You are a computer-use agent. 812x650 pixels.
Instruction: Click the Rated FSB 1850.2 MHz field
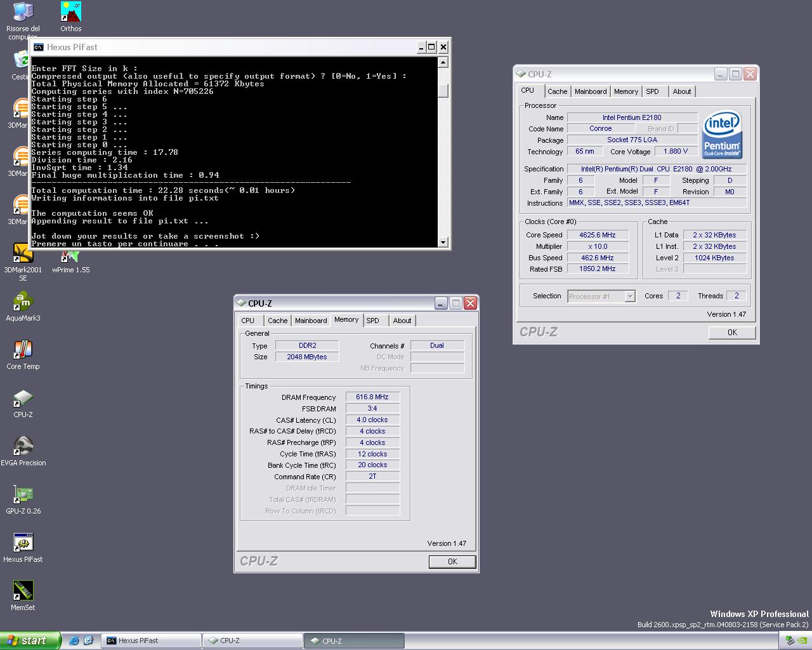coord(598,269)
